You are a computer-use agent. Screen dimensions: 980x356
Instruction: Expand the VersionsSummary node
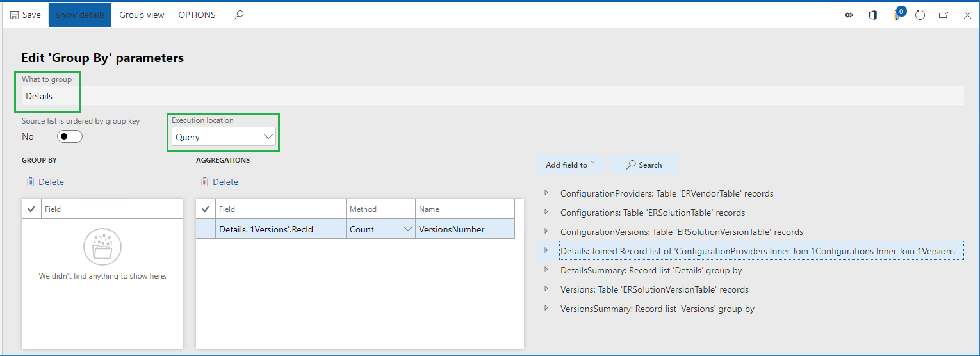[x=546, y=308]
